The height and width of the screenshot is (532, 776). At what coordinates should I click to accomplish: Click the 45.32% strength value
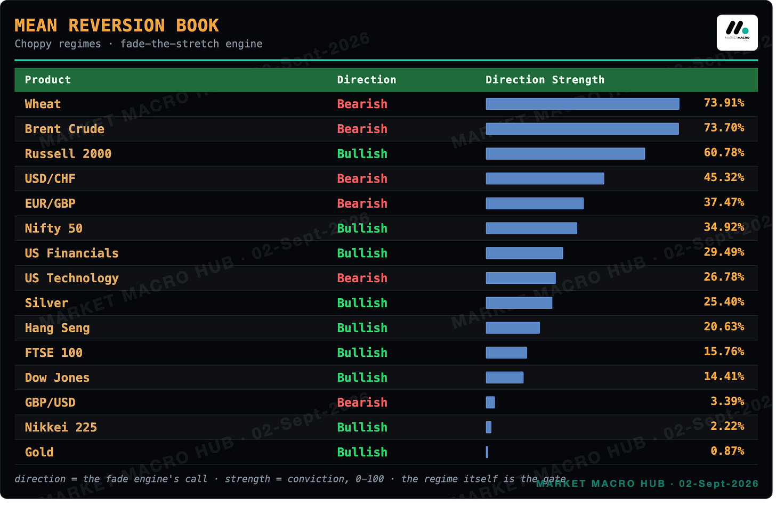click(724, 177)
